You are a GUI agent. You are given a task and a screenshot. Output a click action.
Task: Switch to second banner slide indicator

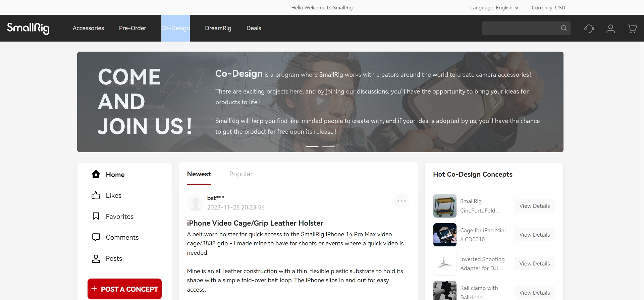tap(328, 146)
